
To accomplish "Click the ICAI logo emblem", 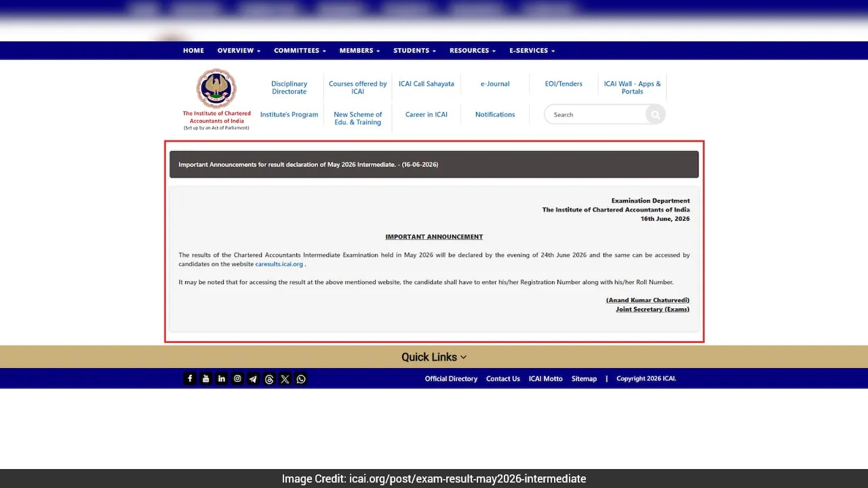I will click(216, 88).
